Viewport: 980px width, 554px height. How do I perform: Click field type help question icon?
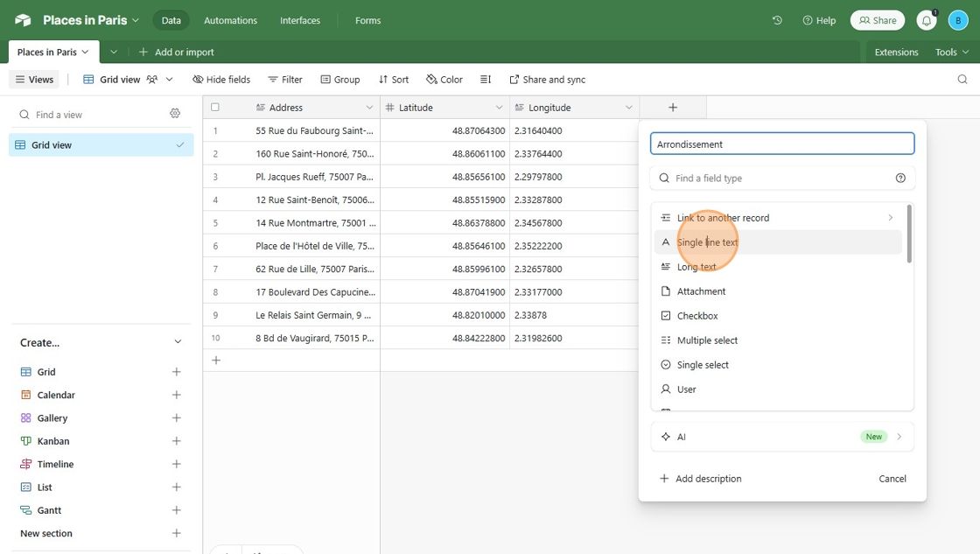pos(900,179)
